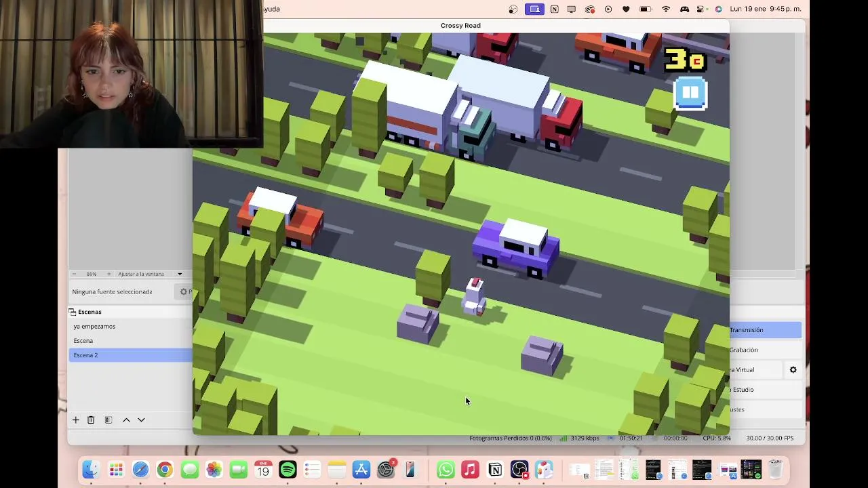Zoom out the OBS preview with minus
868x488 pixels.
tap(75, 274)
